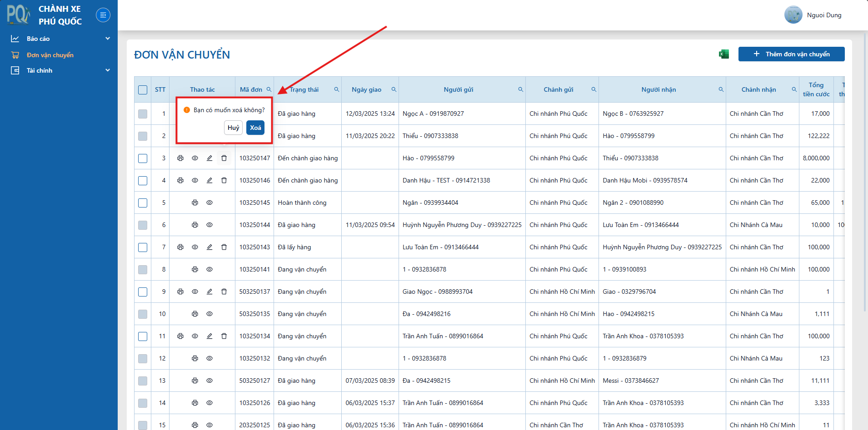Search icon in Ngày giao column header

point(394,89)
